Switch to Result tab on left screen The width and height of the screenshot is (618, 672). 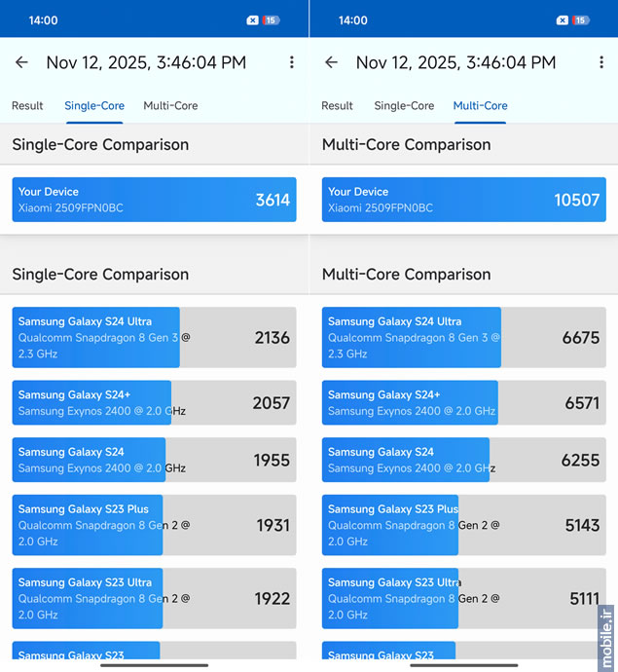click(27, 106)
